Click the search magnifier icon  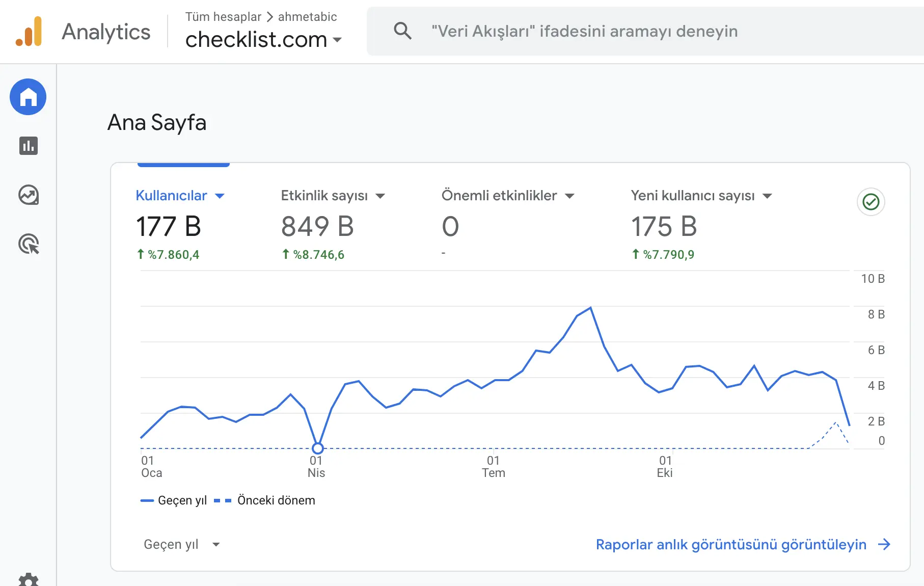(x=402, y=31)
